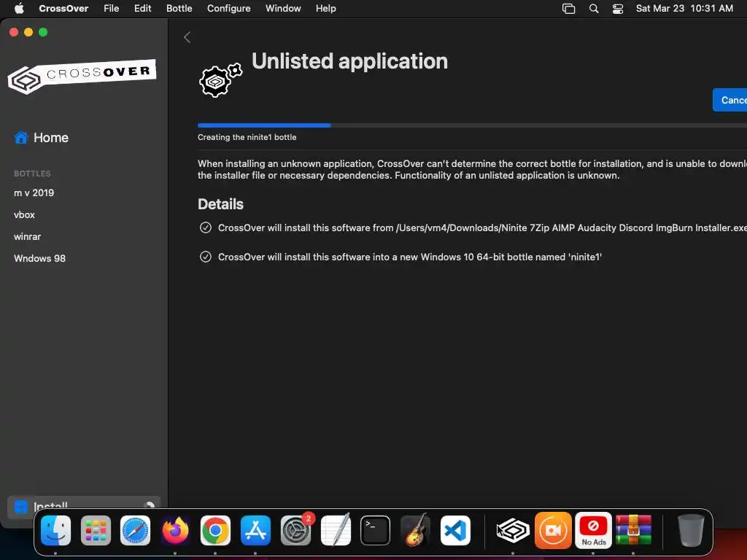The width and height of the screenshot is (747, 560).
Task: Open Launchpad from the Dock
Action: [96, 531]
